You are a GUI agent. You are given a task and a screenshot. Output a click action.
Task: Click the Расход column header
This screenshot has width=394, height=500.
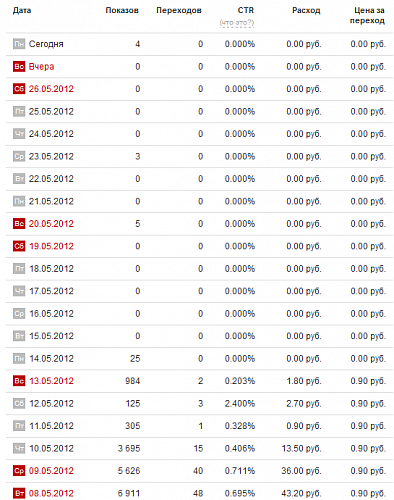point(306,10)
